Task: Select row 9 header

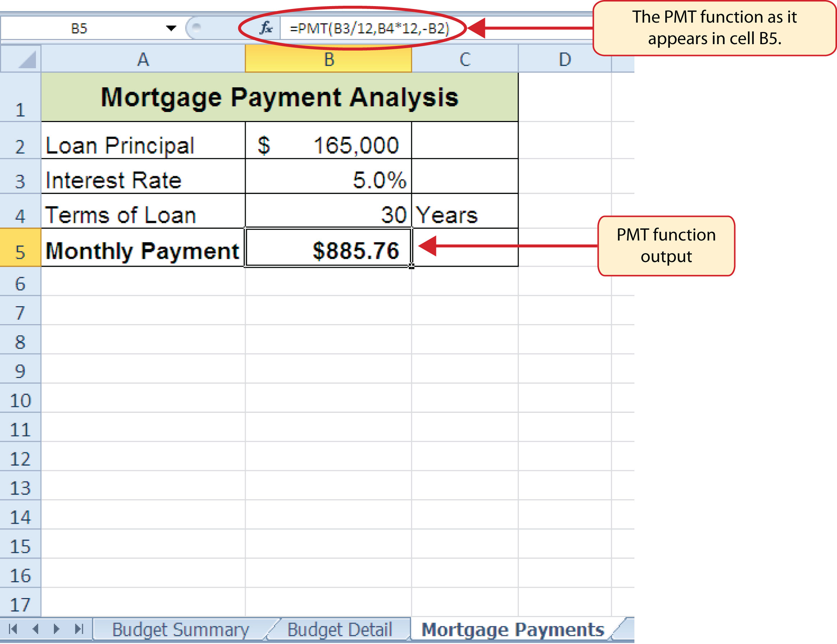Action: (20, 368)
